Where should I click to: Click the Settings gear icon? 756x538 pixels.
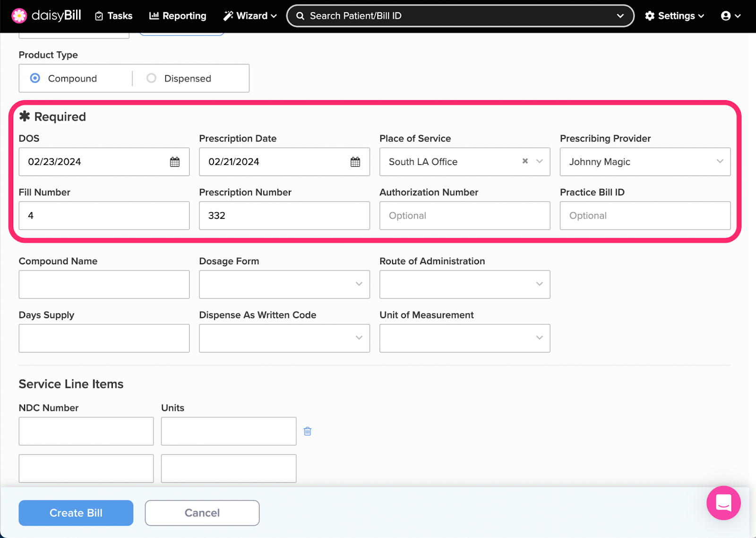(649, 16)
